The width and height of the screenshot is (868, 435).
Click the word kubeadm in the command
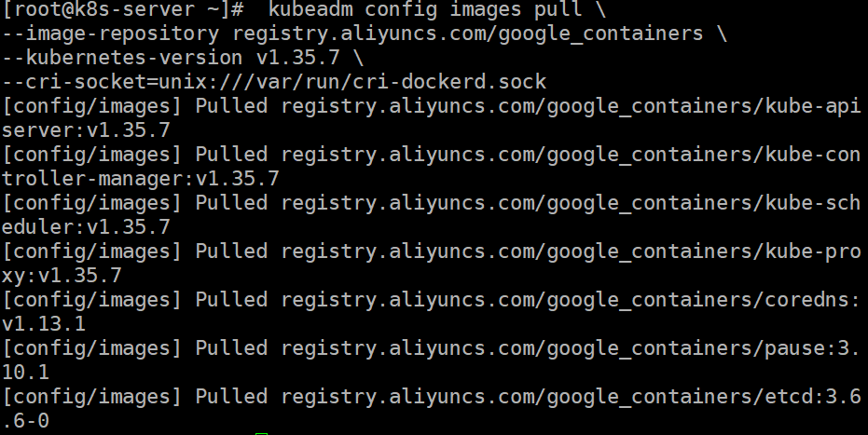[310, 9]
